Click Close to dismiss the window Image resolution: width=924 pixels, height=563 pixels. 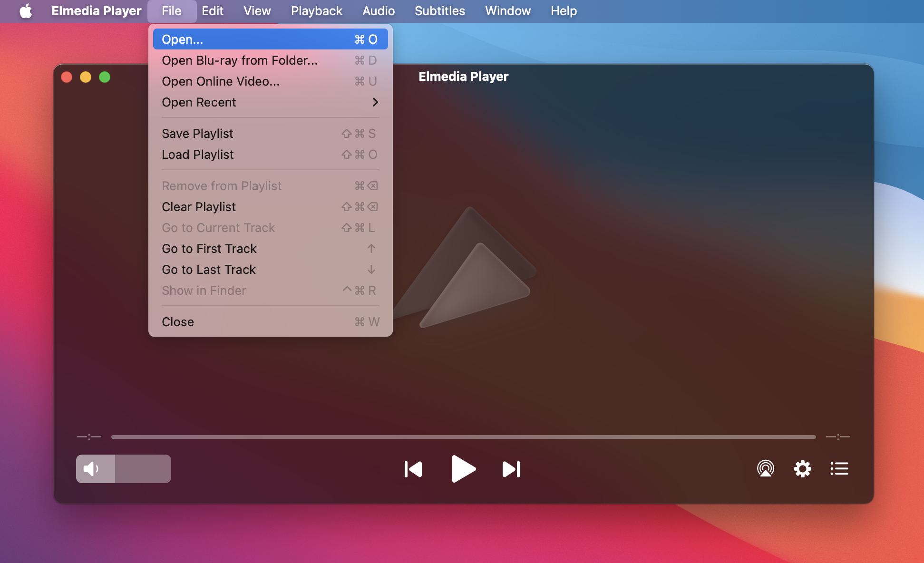click(x=178, y=321)
